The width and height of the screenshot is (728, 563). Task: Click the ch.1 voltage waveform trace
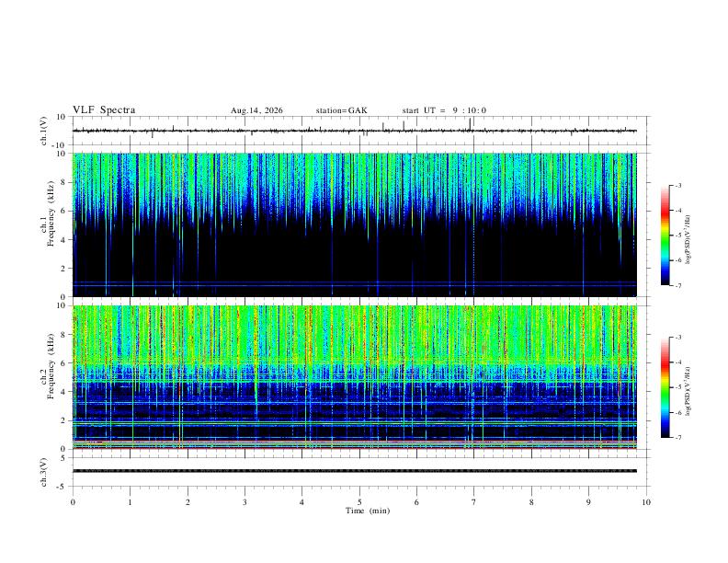coord(354,131)
